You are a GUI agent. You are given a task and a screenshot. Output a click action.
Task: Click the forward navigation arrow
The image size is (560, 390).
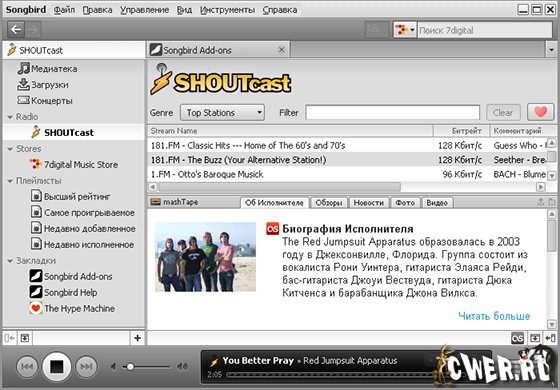click(x=33, y=30)
